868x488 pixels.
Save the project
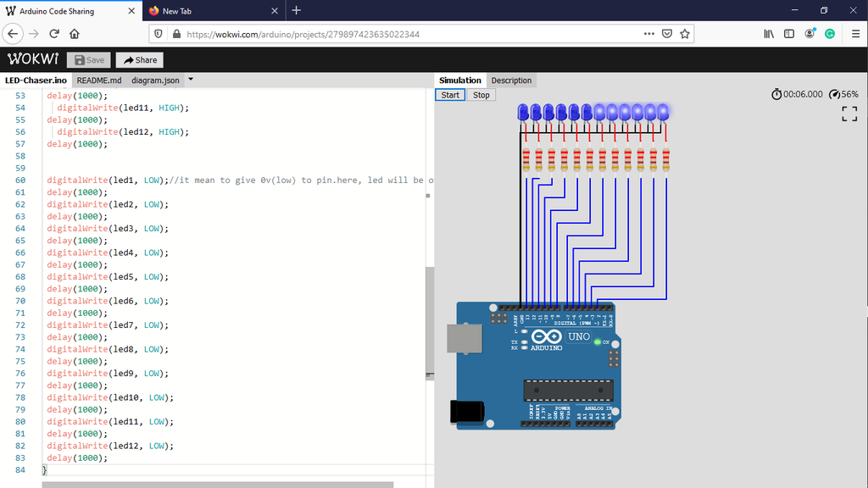click(x=88, y=60)
